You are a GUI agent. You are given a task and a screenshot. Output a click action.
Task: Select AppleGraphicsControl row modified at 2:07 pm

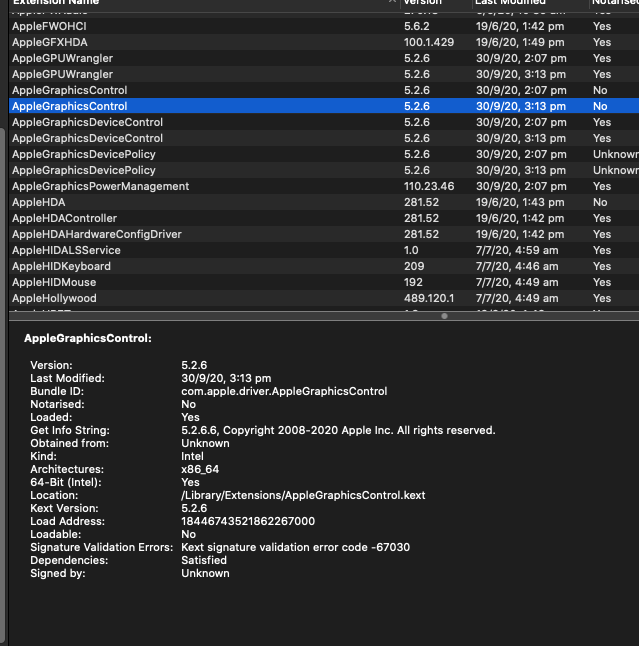click(324, 90)
